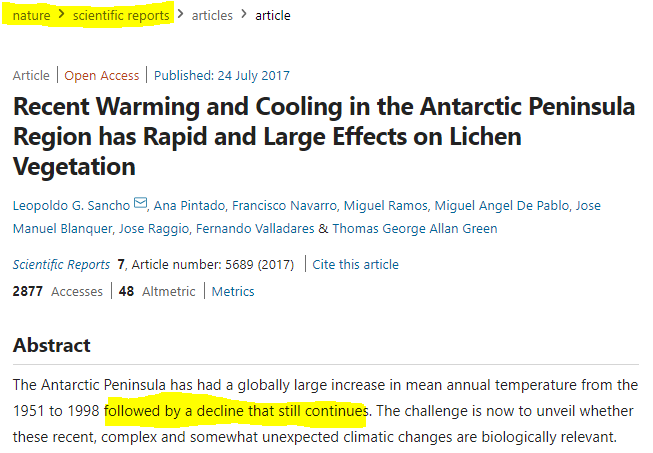The height and width of the screenshot is (453, 653).
Task: Open the article Metrics page
Action: tap(232, 292)
